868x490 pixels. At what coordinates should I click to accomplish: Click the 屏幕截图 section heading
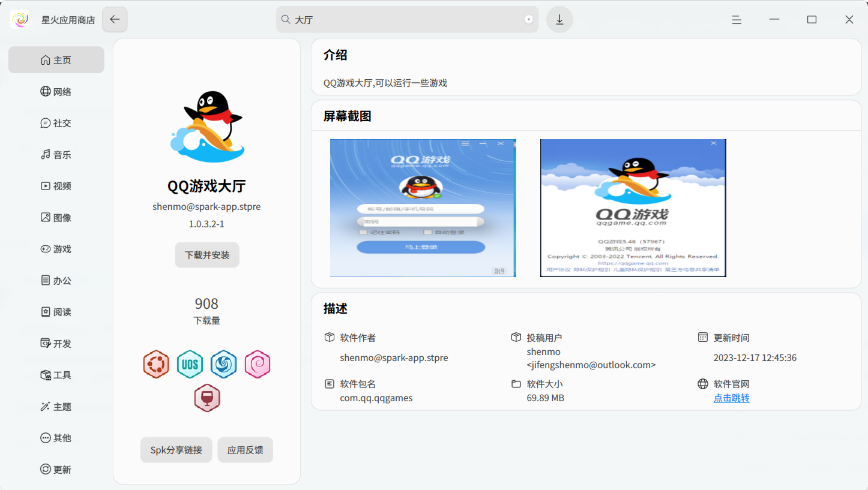tap(348, 116)
